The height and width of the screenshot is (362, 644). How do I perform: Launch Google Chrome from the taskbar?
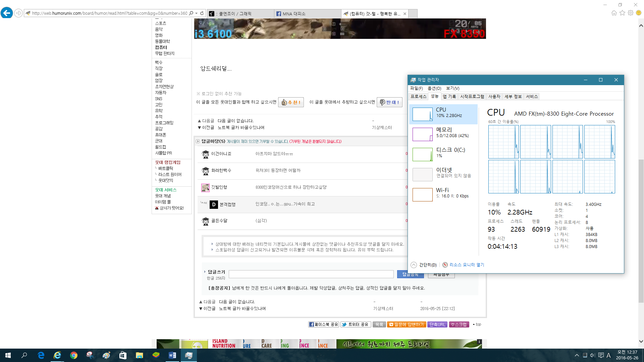pyautogui.click(x=74, y=355)
